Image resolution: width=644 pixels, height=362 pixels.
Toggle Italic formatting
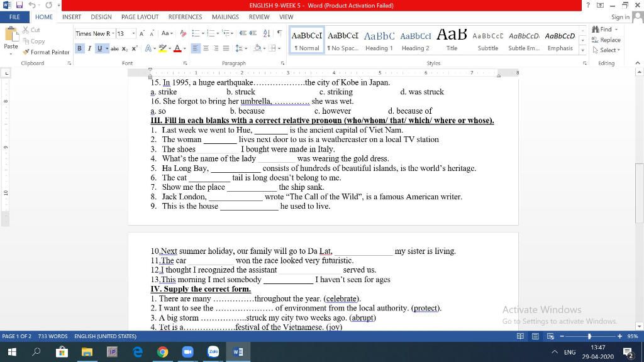coord(89,48)
